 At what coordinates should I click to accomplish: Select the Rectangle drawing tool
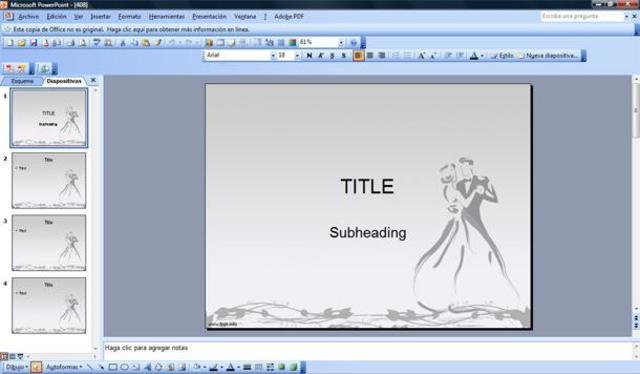pos(113,367)
